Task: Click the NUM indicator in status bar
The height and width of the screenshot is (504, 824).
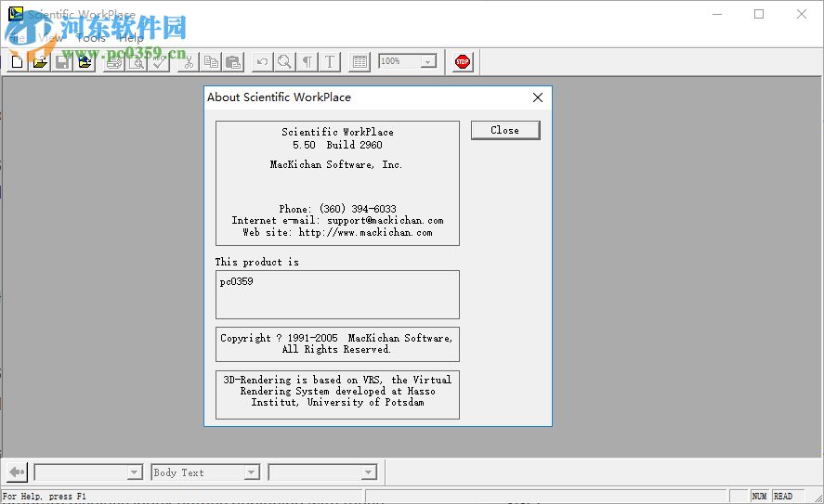Action: (x=759, y=497)
